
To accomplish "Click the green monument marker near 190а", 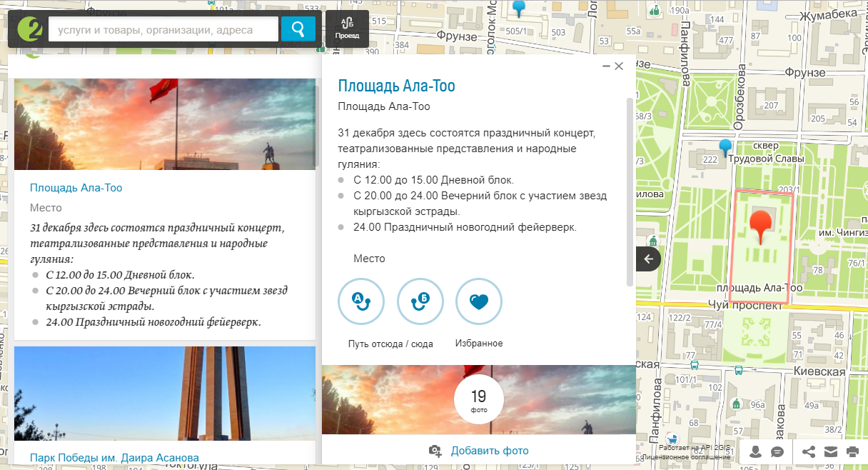I will tap(655, 10).
